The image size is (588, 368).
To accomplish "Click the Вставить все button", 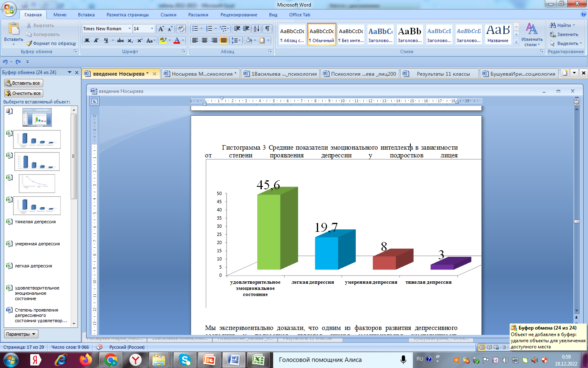I will tap(23, 83).
